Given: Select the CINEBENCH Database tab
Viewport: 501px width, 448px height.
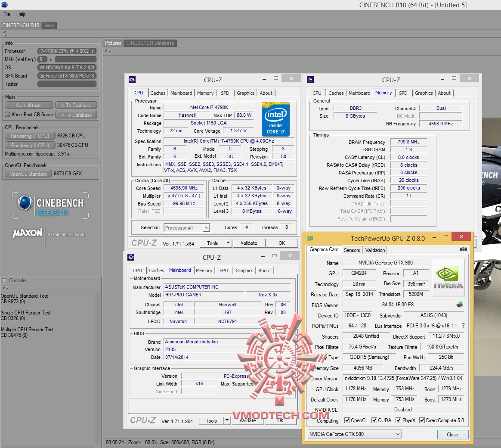Looking at the screenshot, I should 150,43.
